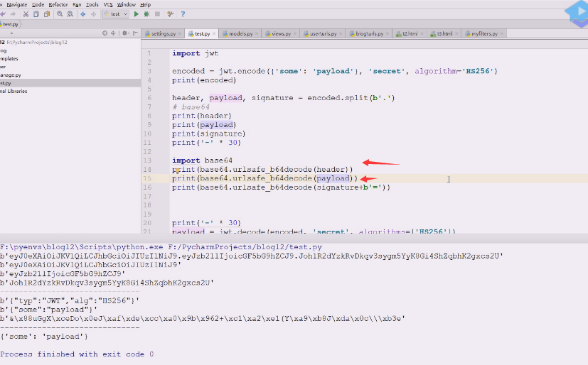Open the Project view type dropdown arrow
588x365 pixels.
(11, 33)
